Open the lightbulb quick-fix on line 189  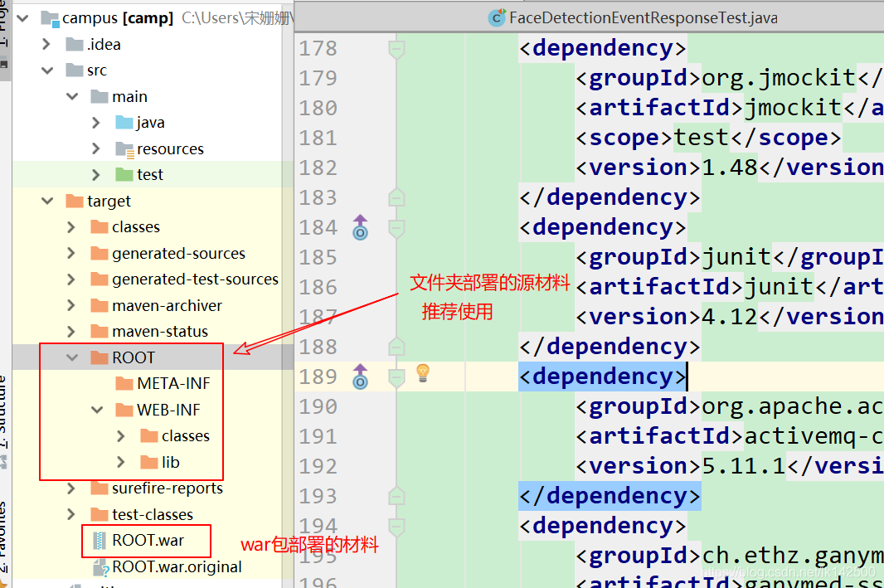(x=423, y=372)
